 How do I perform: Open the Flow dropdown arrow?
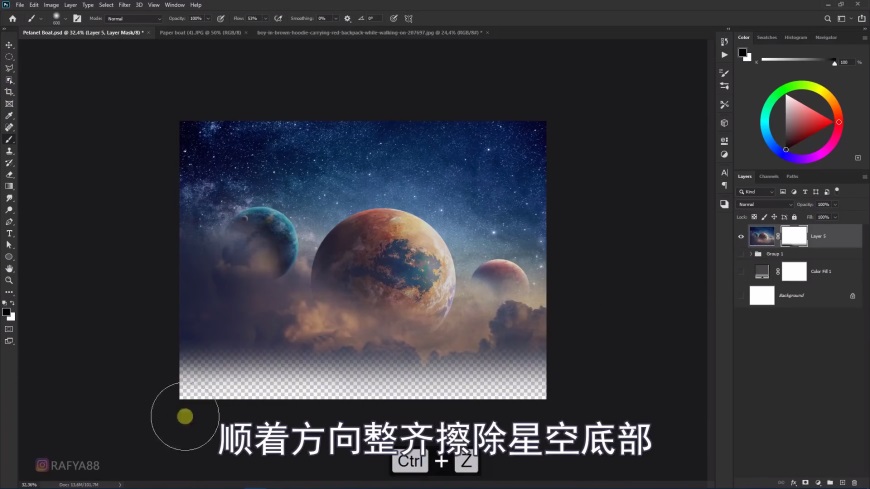[x=265, y=18]
